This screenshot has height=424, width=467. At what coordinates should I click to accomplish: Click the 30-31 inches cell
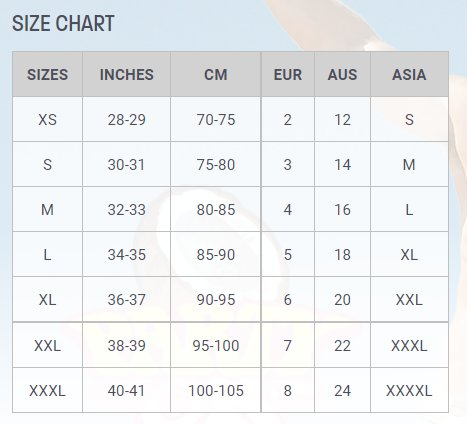pos(127,164)
